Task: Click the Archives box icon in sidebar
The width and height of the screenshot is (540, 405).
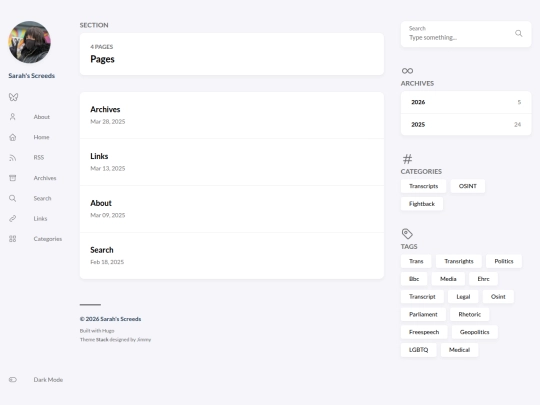Action: click(13, 178)
